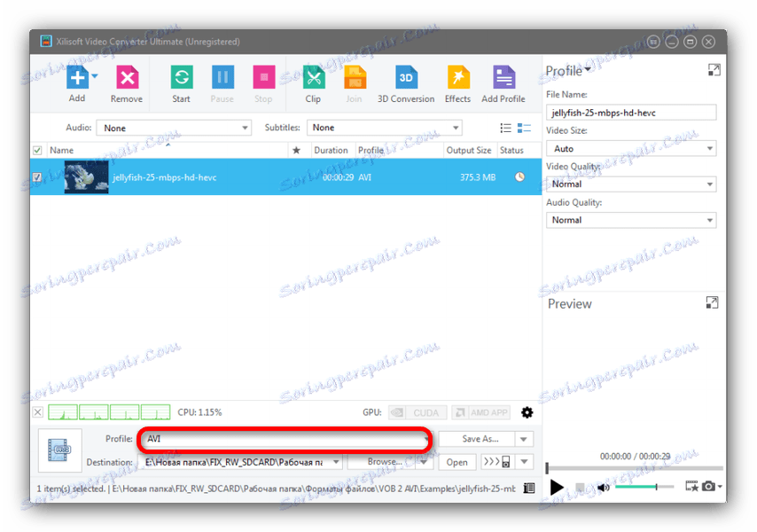This screenshot has height=532, width=757.
Task: Open the Audio dropdown set to None
Action: [174, 128]
